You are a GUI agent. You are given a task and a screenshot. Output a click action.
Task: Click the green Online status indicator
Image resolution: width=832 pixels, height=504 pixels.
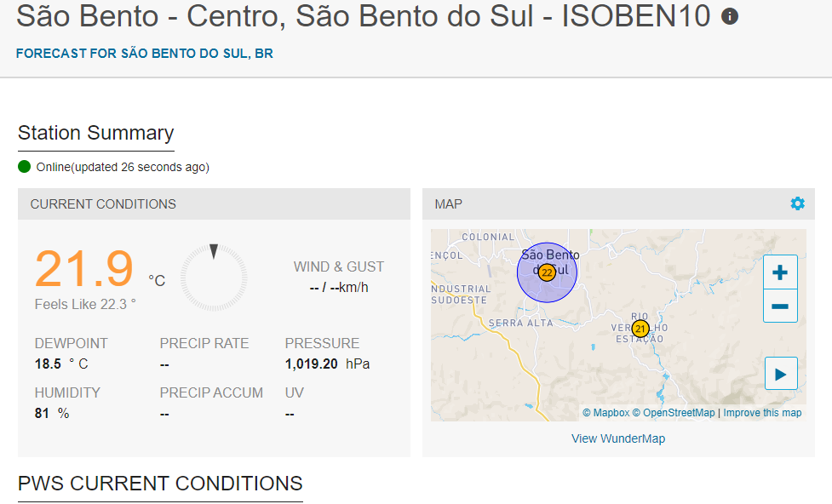click(x=25, y=167)
